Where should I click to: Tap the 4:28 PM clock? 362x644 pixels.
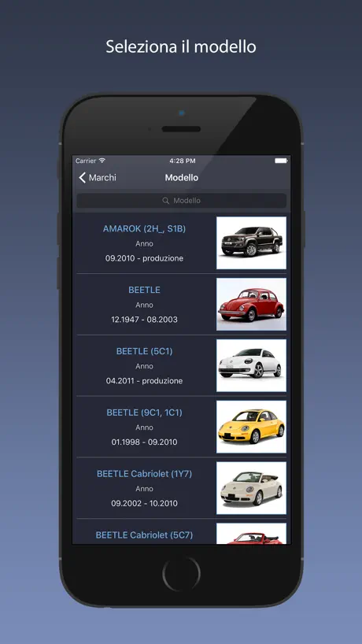click(x=183, y=161)
